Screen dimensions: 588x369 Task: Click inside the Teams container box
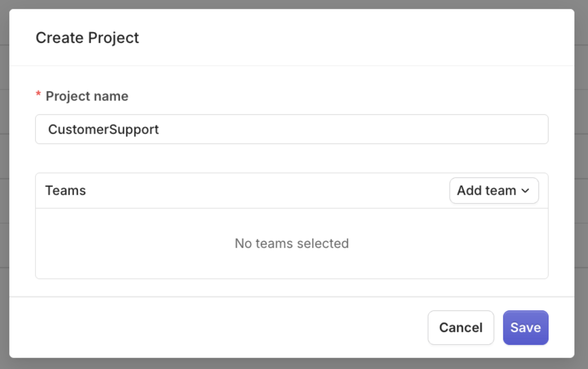click(291, 225)
